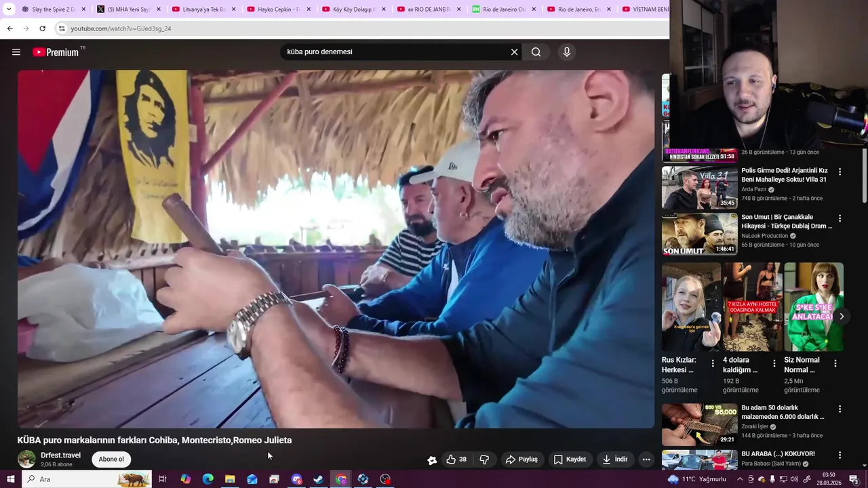Open the '4 dolara kaldığım' short thumbnail
Screen dimensions: 868x488
click(752, 307)
